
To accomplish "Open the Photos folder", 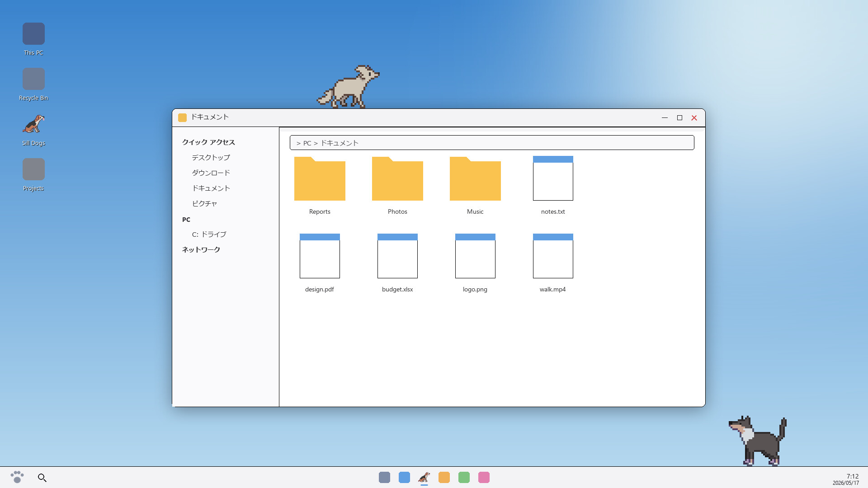I will pyautogui.click(x=397, y=178).
